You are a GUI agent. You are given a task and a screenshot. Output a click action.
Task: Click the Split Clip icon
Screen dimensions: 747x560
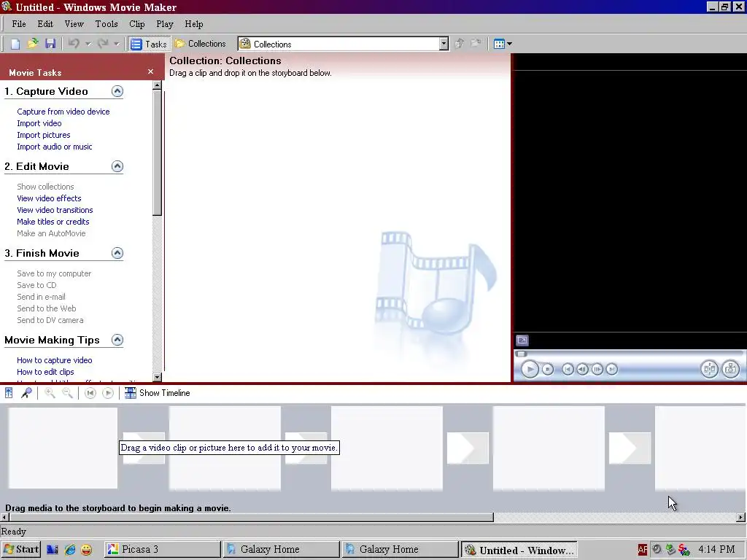pyautogui.click(x=709, y=369)
